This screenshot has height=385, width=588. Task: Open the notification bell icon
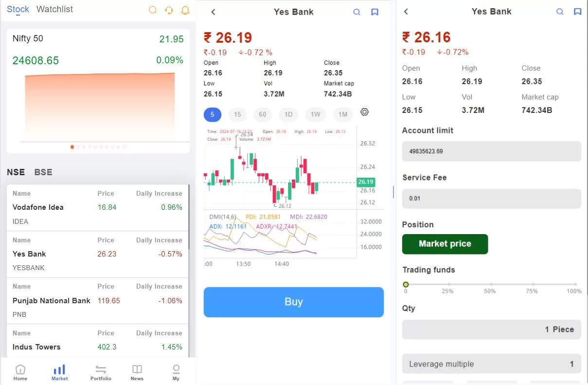[x=185, y=10]
